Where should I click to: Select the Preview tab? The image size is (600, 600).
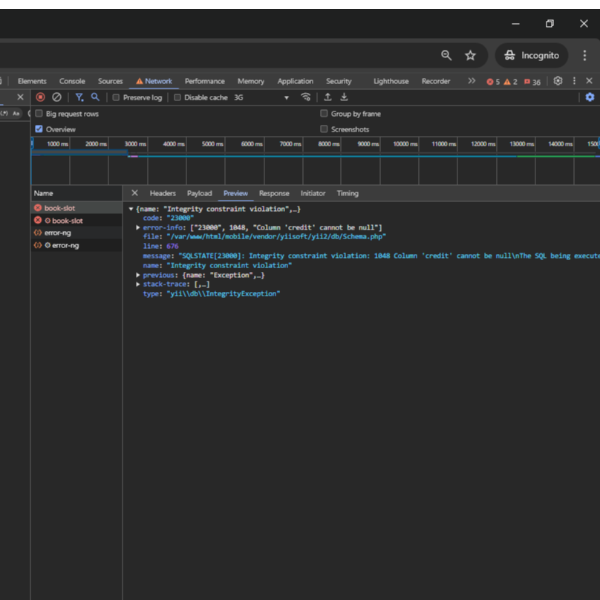pos(236,193)
